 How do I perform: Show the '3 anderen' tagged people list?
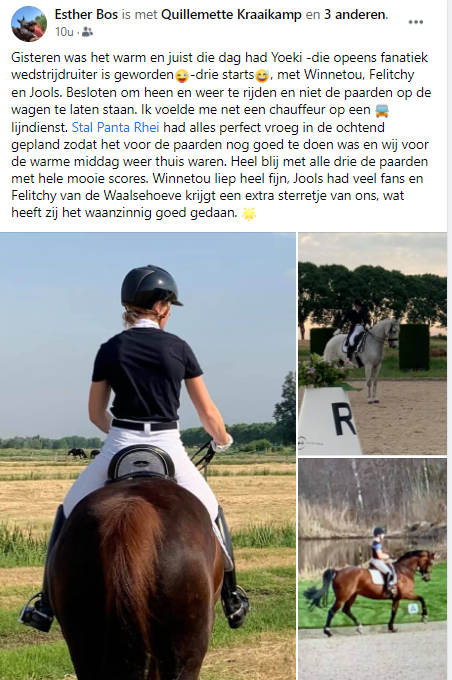pyautogui.click(x=355, y=14)
